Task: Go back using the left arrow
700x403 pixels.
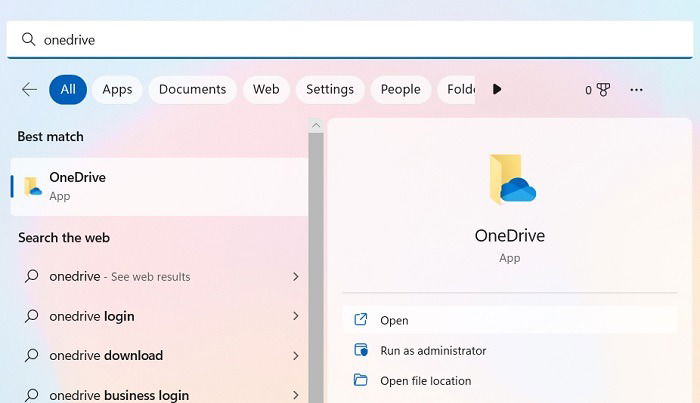Action: click(x=29, y=89)
